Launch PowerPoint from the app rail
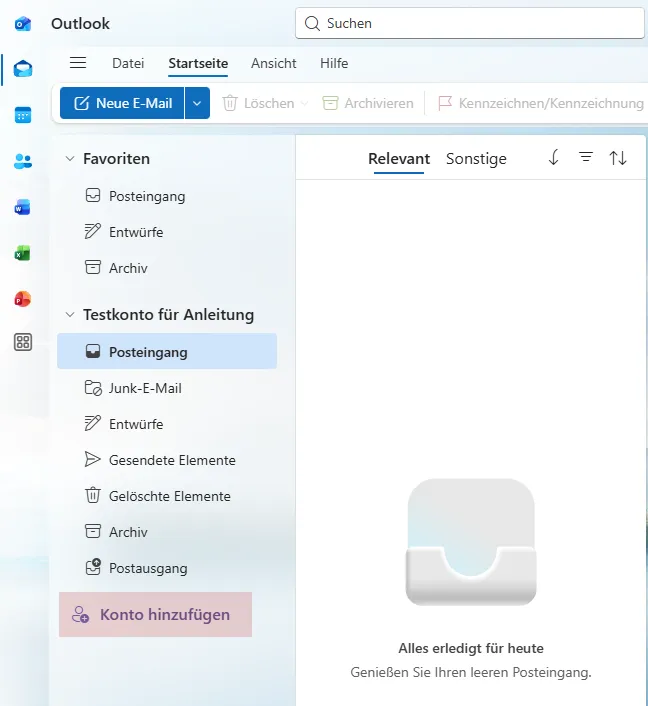Screen dimensions: 648x706 (23, 299)
